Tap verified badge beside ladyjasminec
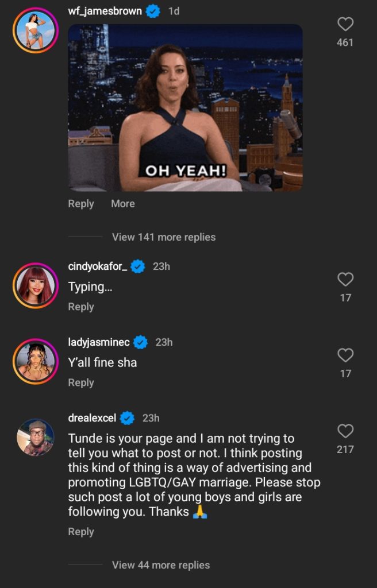This screenshot has width=377, height=588. (140, 342)
